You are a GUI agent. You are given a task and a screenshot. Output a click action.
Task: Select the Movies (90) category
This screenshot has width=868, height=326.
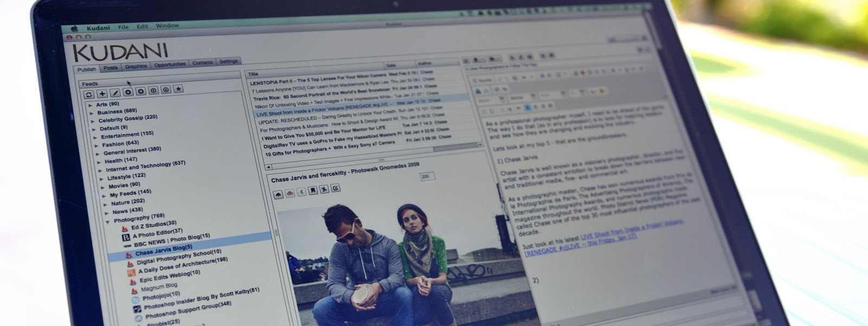[x=124, y=185]
